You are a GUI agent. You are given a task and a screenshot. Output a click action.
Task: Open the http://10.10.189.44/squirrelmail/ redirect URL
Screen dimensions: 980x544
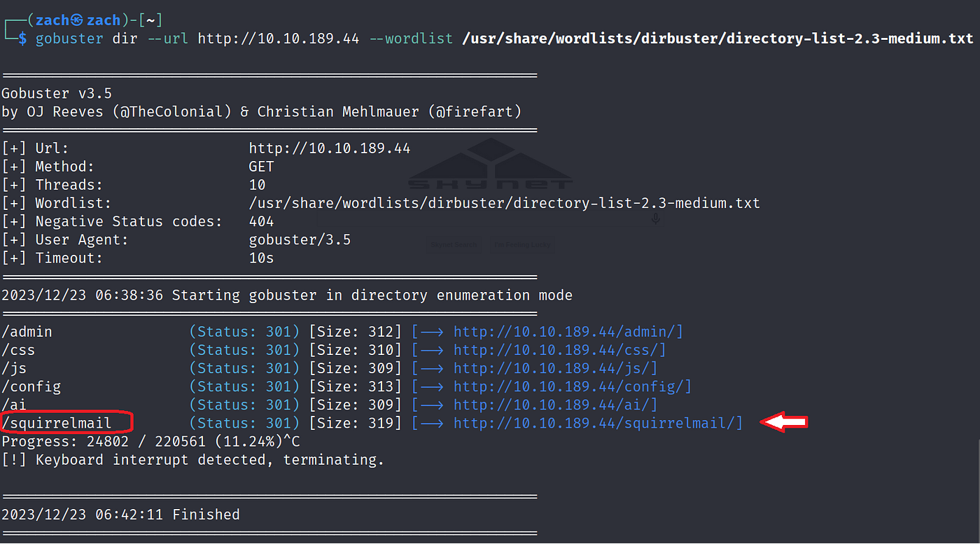(x=594, y=423)
